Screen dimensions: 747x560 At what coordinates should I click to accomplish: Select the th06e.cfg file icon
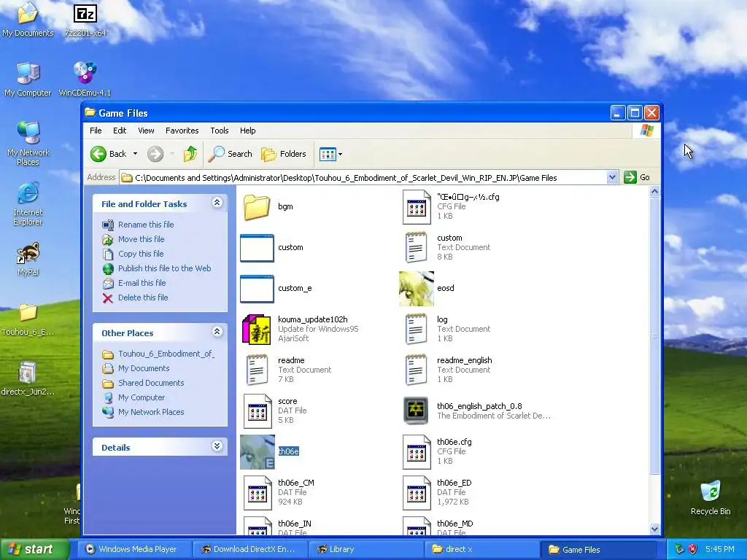(417, 452)
